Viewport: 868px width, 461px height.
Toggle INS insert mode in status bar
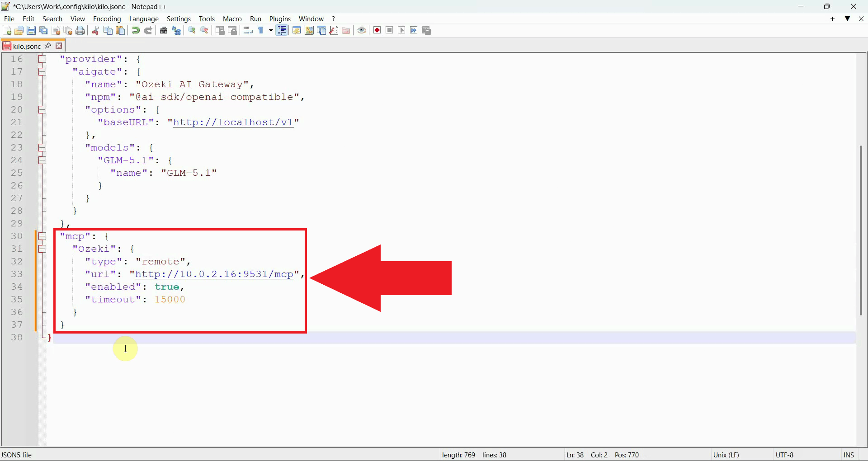849,455
